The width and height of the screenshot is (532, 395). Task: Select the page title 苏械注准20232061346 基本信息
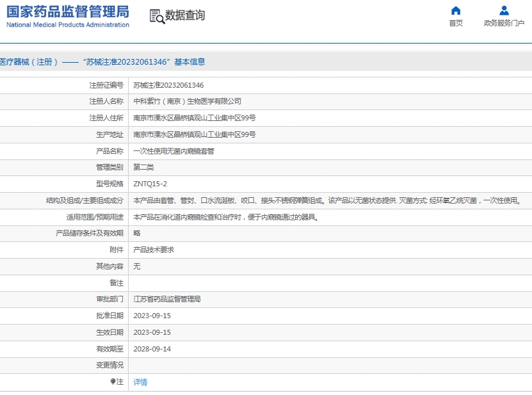pos(144,61)
